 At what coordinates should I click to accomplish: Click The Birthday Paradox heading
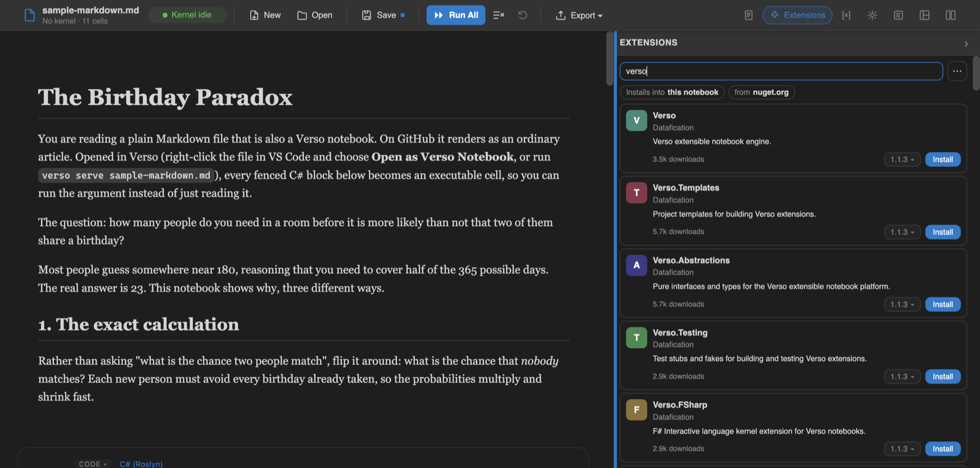(x=165, y=97)
